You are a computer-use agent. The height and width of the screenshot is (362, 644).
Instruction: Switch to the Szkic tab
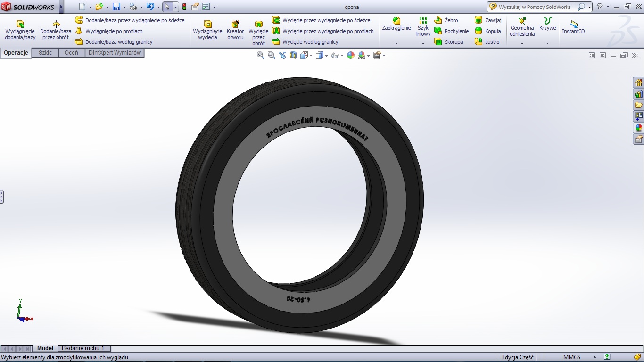pos(45,53)
